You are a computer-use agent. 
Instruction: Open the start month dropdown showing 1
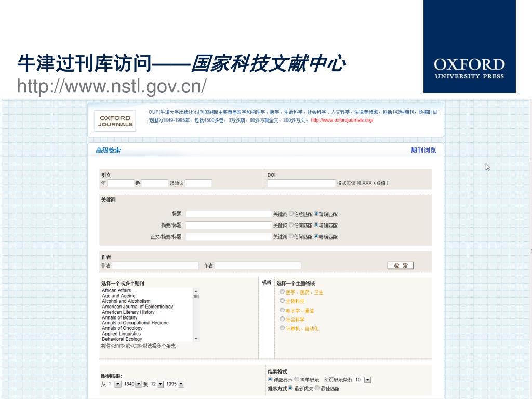(118, 384)
